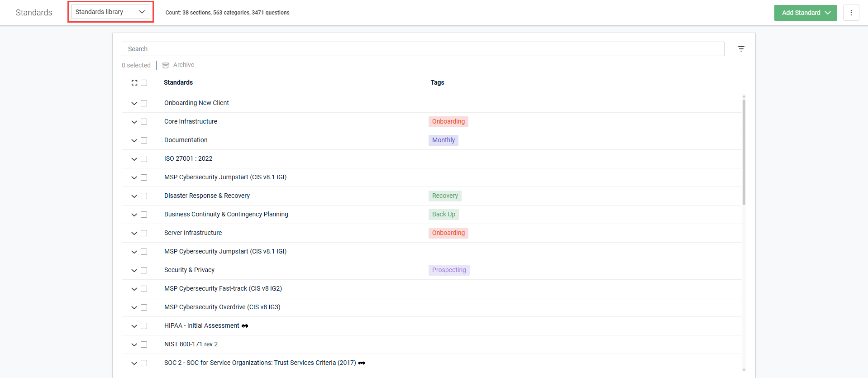Viewport: 868px width, 378px height.
Task: Open the filter options icon
Action: 741,49
